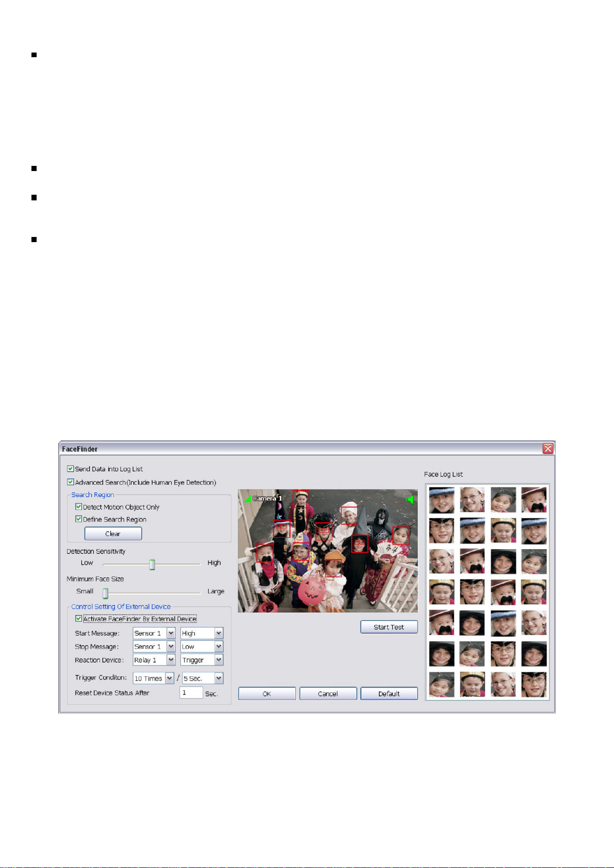Click the 'Start Message:' label

97,634
